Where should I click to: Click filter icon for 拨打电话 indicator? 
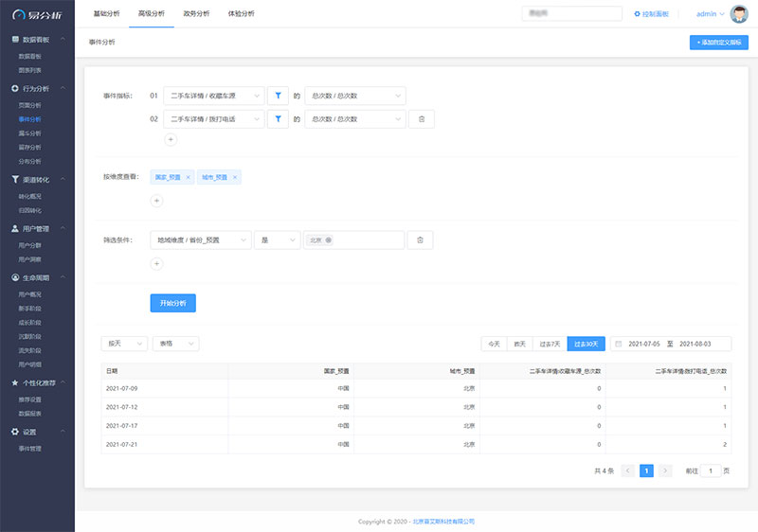pos(279,119)
